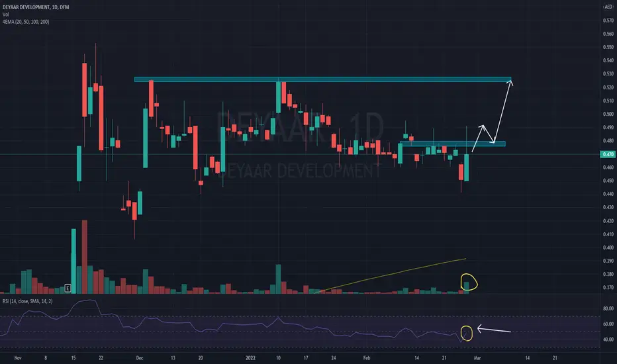Click the current price tag 0.470
The height and width of the screenshot is (364, 617).
[x=608, y=154]
